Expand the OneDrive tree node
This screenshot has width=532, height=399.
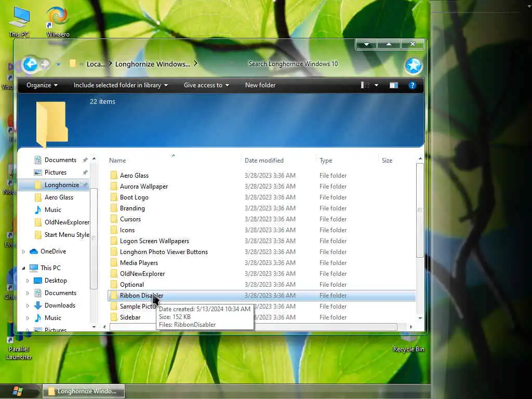[23, 251]
